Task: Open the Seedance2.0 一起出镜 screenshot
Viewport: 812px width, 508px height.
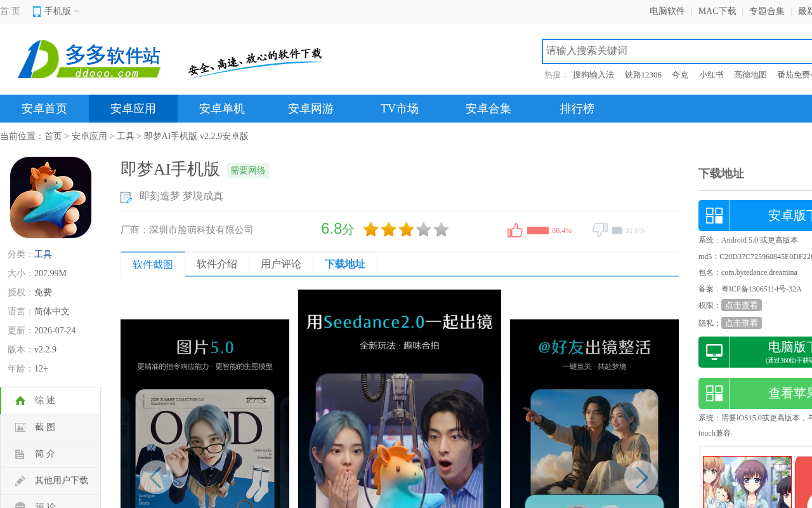Action: pyautogui.click(x=400, y=399)
